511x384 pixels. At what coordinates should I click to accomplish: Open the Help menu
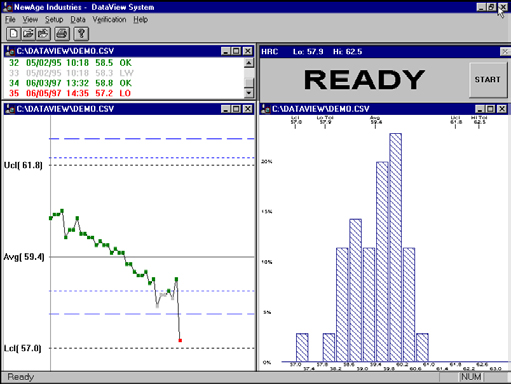coord(140,20)
